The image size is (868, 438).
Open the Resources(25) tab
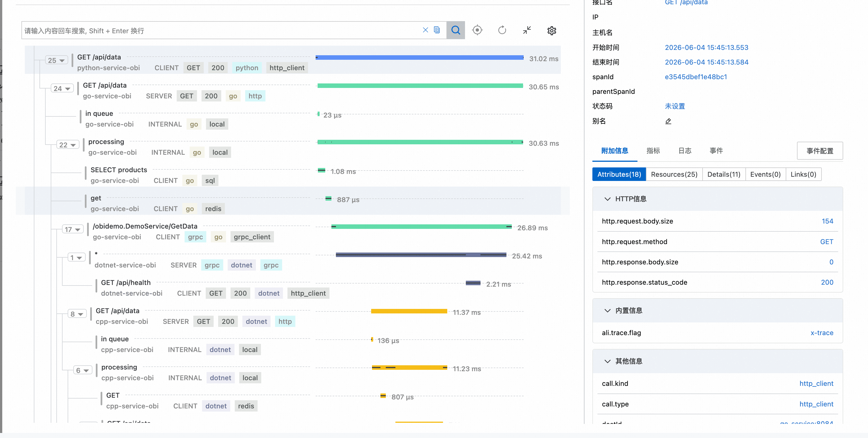[674, 174]
